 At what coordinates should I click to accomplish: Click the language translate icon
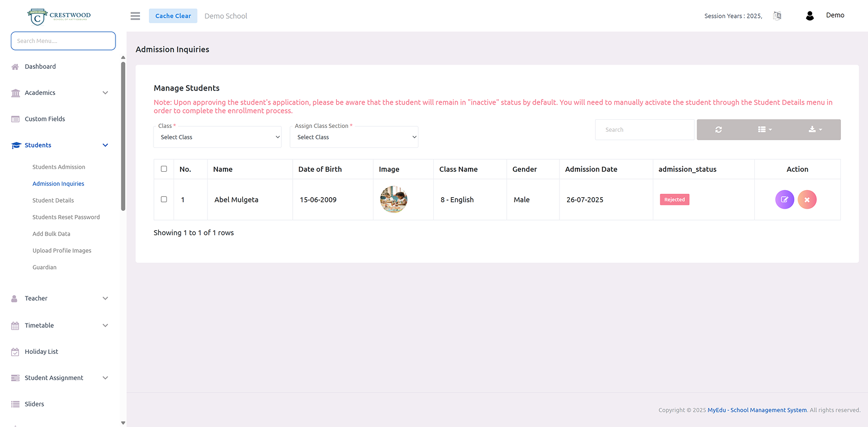click(x=777, y=16)
